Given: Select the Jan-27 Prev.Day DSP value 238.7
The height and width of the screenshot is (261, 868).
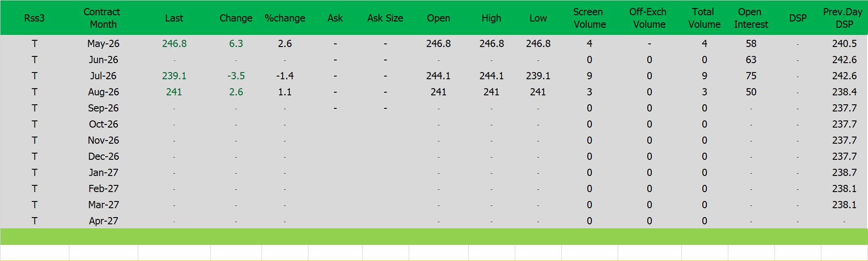Looking at the screenshot, I should tap(844, 172).
